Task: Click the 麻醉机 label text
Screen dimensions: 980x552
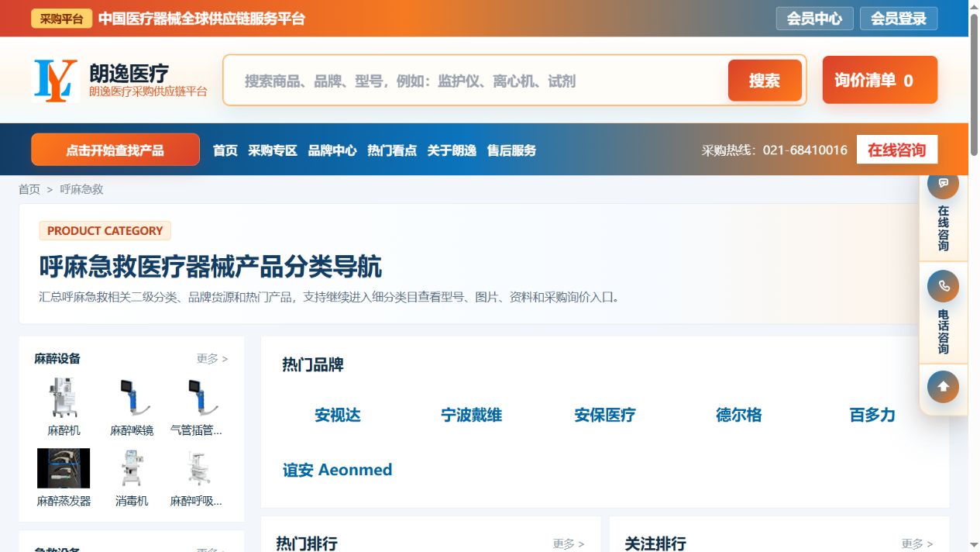Action: 64,430
